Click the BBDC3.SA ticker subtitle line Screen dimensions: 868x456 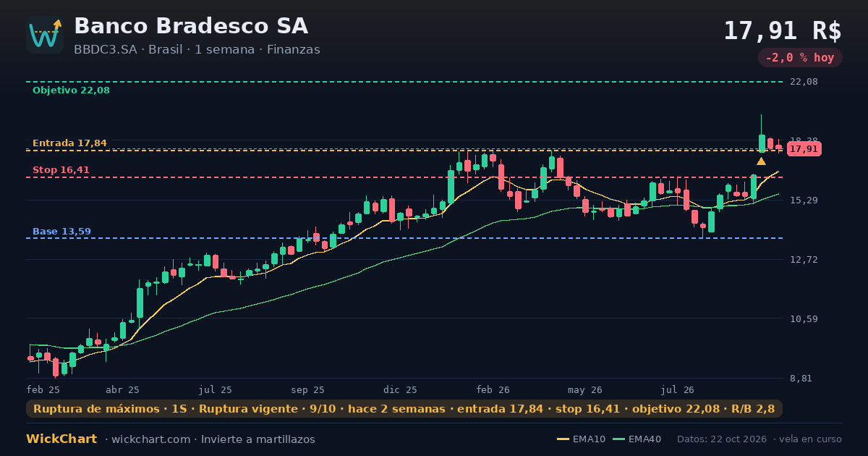coord(197,50)
